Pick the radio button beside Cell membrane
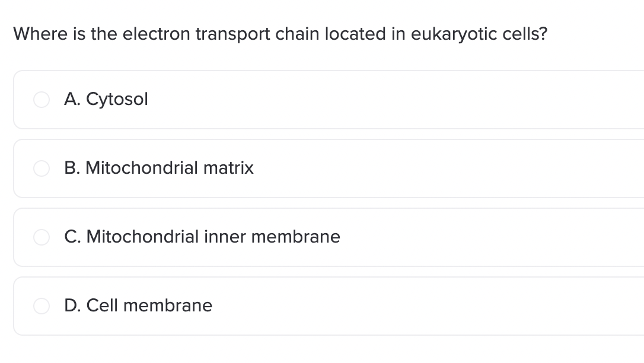644x363 pixels. (x=42, y=306)
